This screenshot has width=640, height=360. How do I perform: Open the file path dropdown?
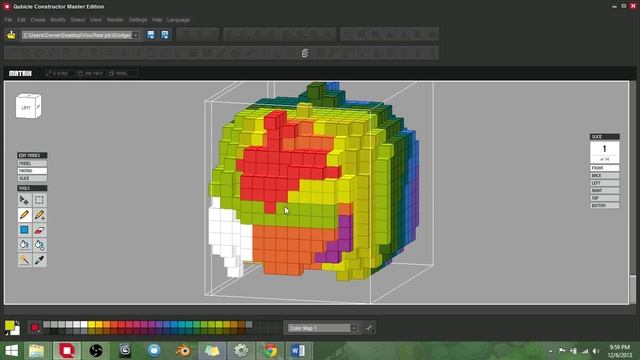(136, 35)
